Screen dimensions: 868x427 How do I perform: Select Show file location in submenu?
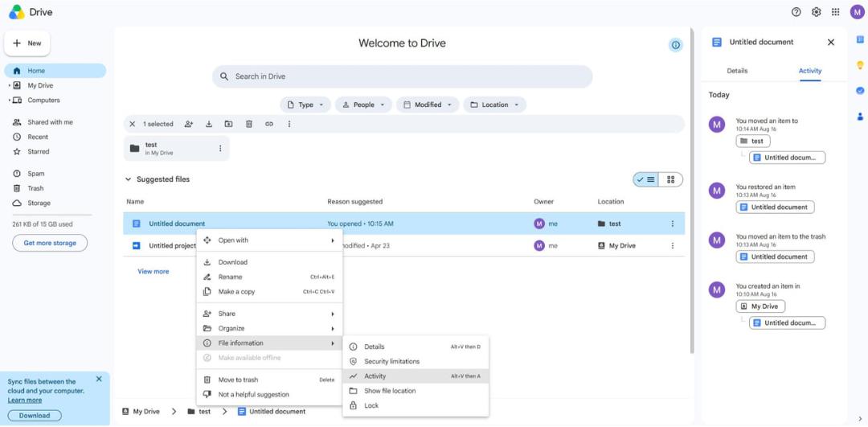416,391
